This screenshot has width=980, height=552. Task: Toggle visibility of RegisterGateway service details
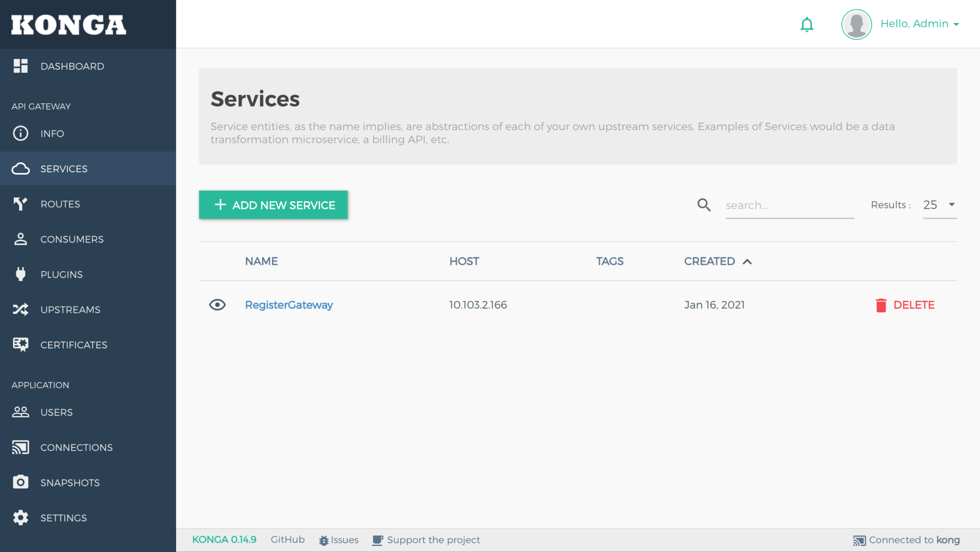pyautogui.click(x=218, y=305)
